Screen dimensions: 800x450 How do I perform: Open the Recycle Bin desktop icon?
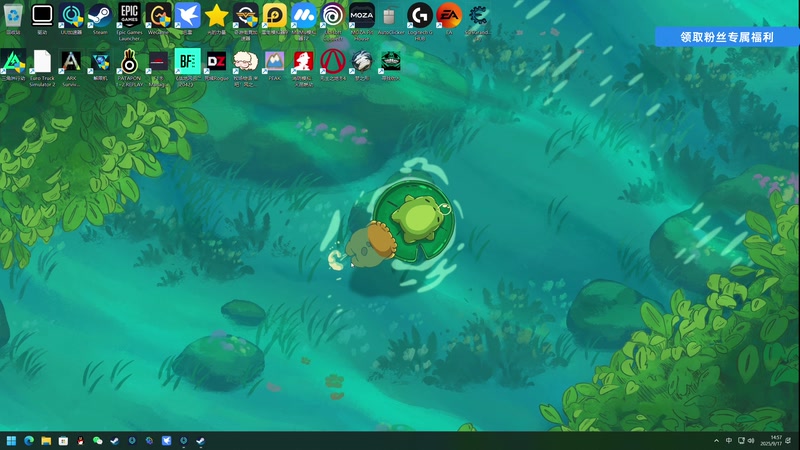[13, 18]
